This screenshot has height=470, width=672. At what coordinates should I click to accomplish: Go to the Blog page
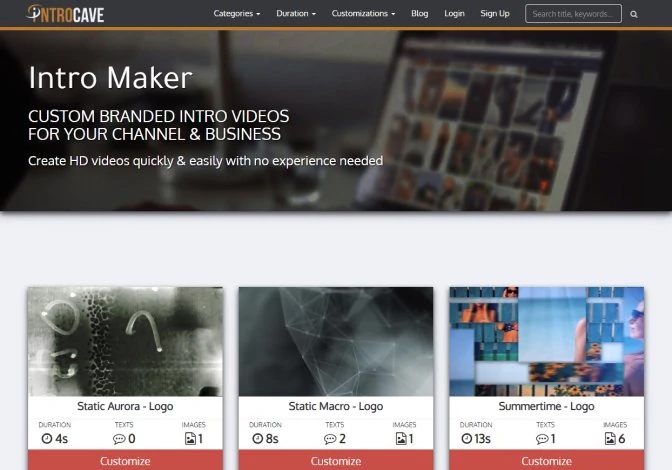pyautogui.click(x=420, y=14)
